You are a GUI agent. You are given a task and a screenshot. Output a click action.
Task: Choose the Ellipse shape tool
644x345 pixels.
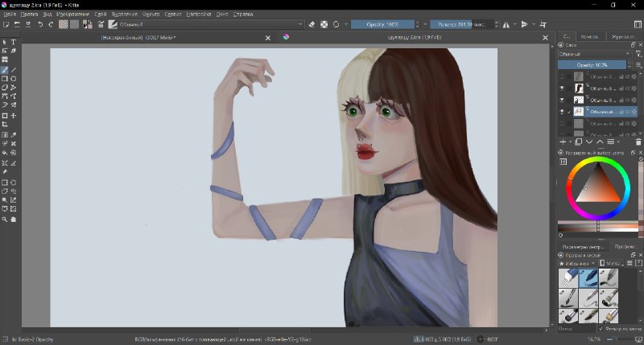[x=14, y=79]
